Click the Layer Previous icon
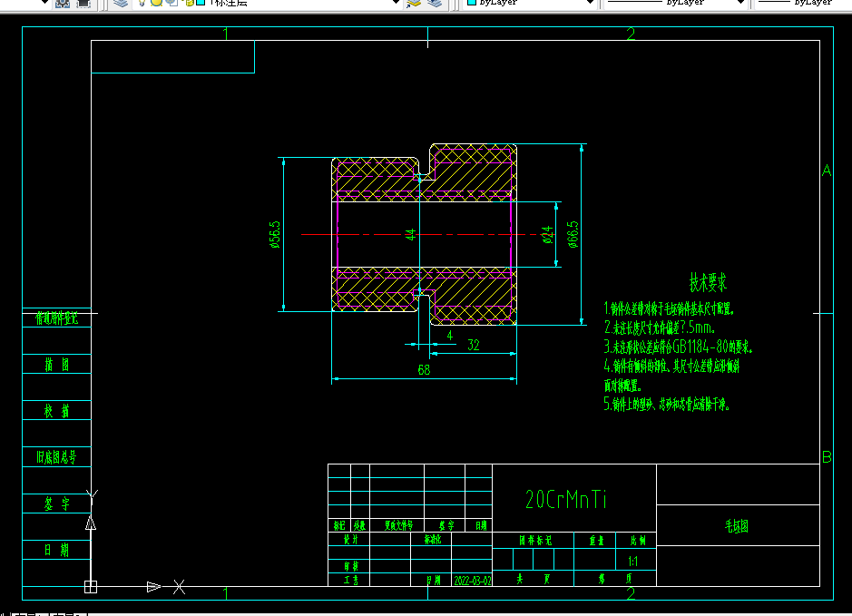This screenshot has width=852, height=616. tap(435, 3)
